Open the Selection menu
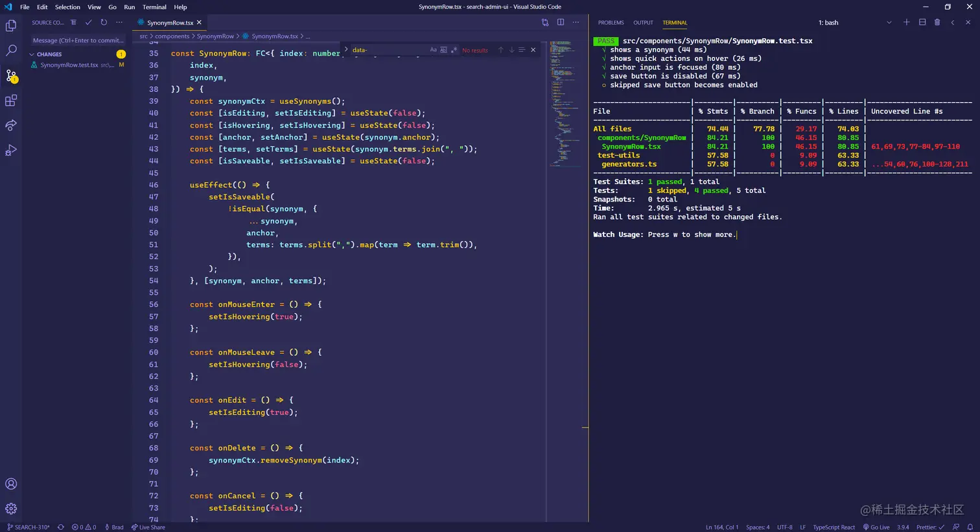This screenshot has width=980, height=532. pos(67,7)
